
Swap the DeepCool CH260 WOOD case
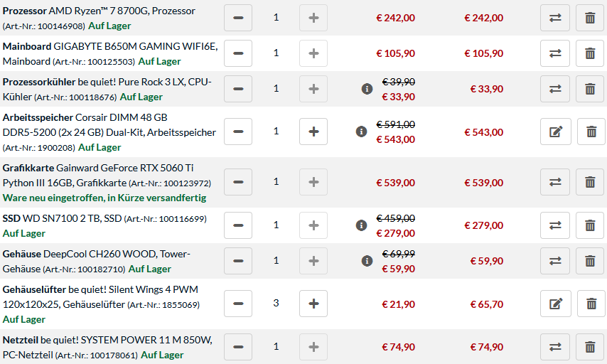point(555,261)
